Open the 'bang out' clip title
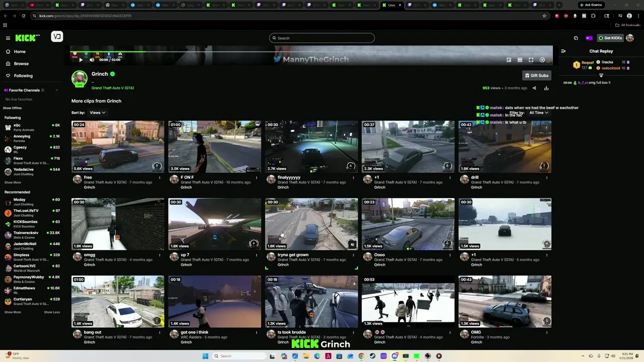This screenshot has height=362, width=644. (x=93, y=332)
